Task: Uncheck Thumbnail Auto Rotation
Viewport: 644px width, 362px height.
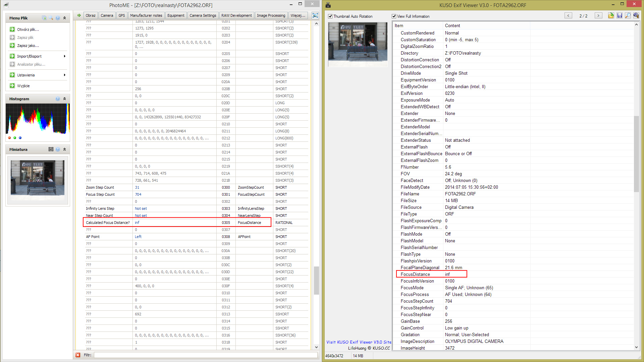Action: 330,16
